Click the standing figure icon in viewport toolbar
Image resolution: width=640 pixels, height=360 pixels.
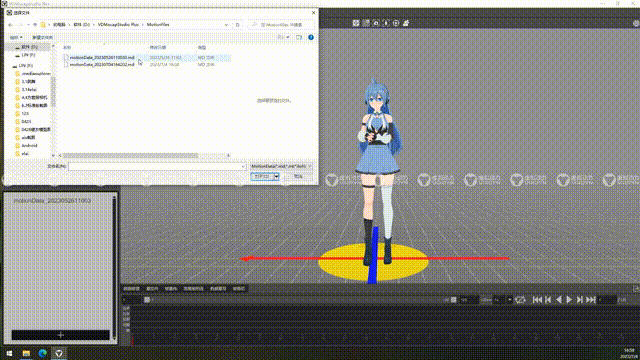tap(386, 23)
